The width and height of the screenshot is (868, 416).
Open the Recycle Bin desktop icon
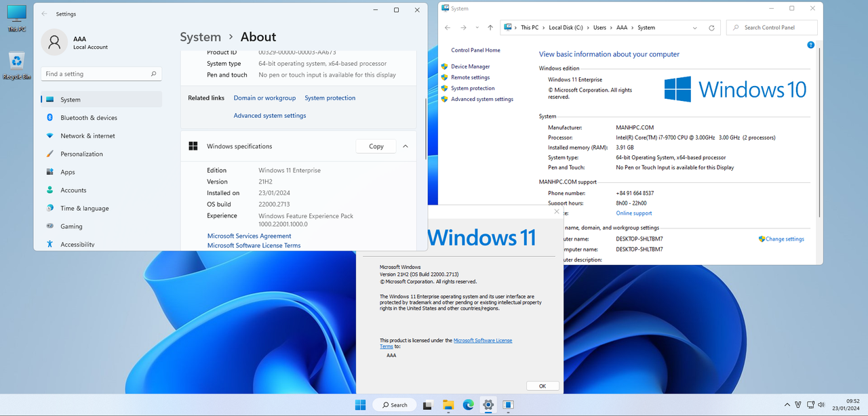point(16,66)
